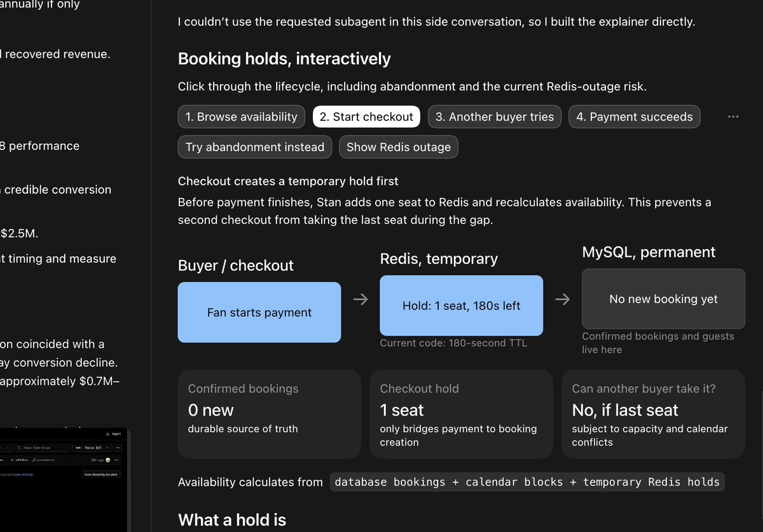Click the No new booking yet box
Image resolution: width=763 pixels, height=532 pixels.
click(664, 299)
